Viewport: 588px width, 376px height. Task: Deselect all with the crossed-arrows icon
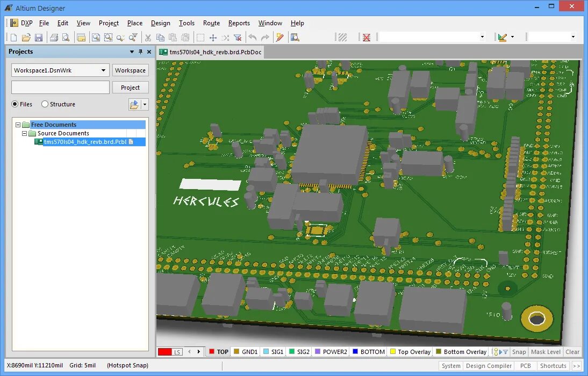225,38
